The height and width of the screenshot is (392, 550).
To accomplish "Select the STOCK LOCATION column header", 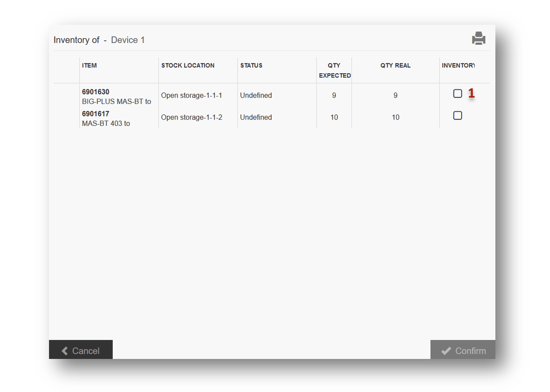I will tap(188, 65).
